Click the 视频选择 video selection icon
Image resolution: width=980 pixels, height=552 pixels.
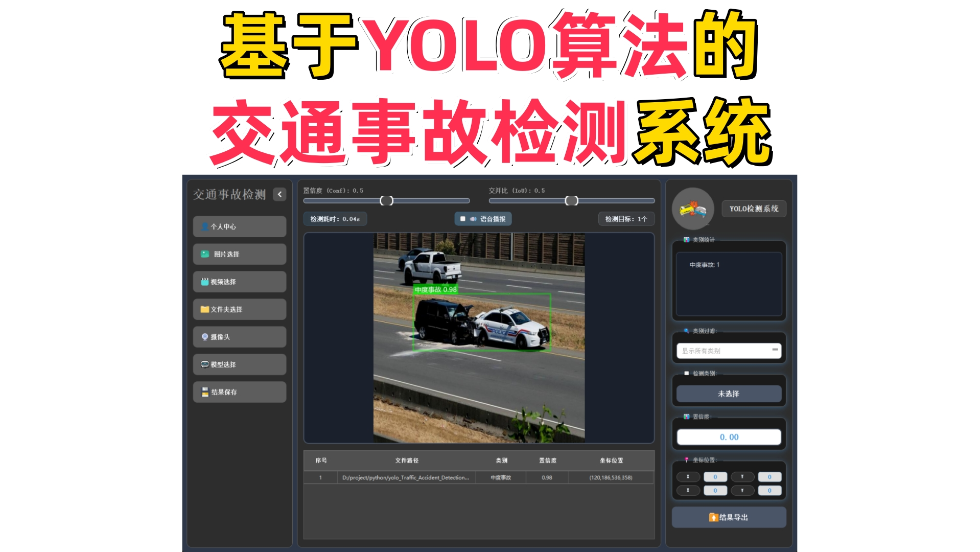point(204,281)
